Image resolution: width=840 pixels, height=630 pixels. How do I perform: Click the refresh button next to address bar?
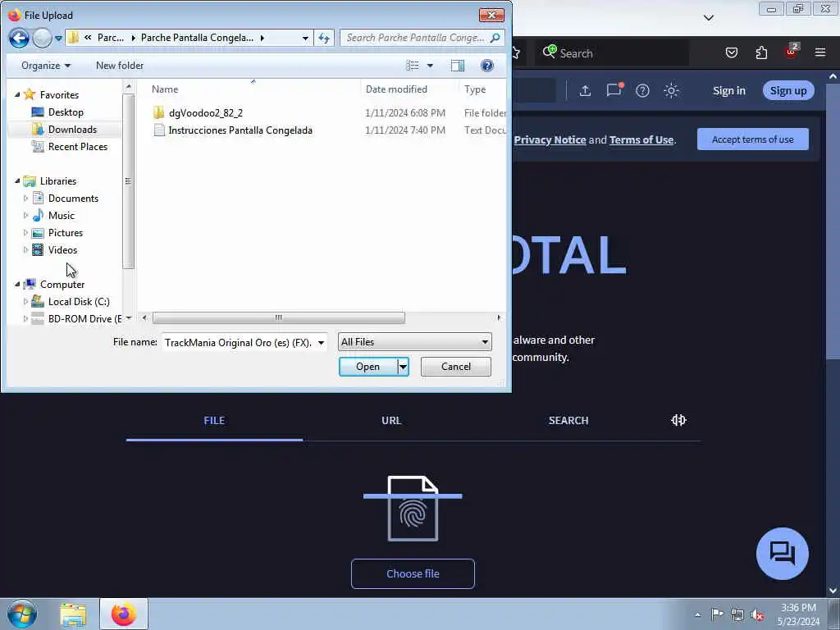(x=324, y=38)
